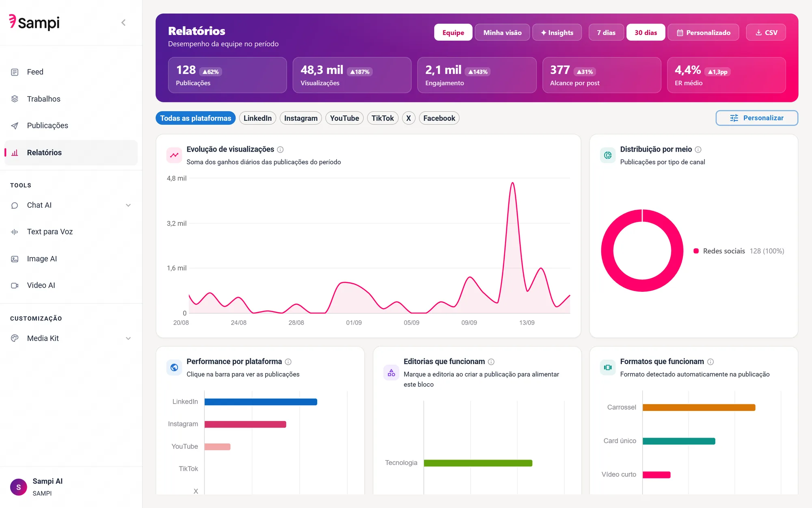Expand the Chat AI submenu
Screen dimensions: 812x508
pos(128,205)
